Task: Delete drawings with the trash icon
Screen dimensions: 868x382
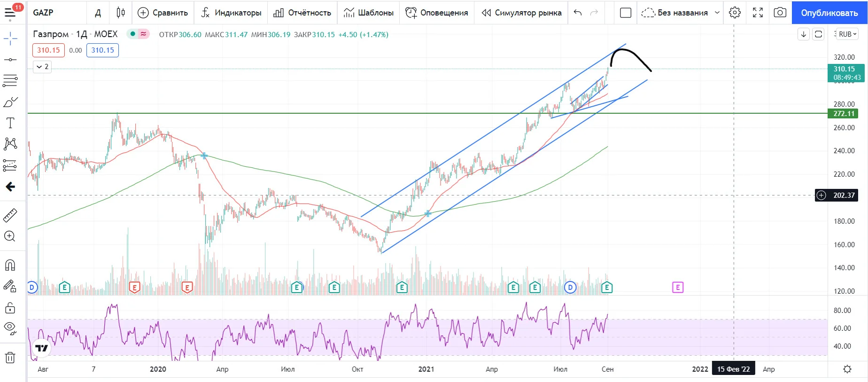Action: coord(10,358)
